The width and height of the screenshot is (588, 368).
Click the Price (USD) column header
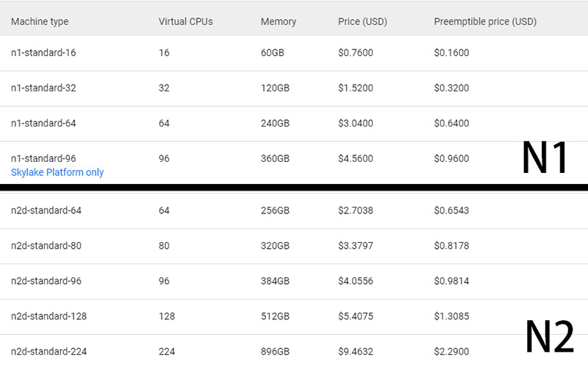[362, 21]
